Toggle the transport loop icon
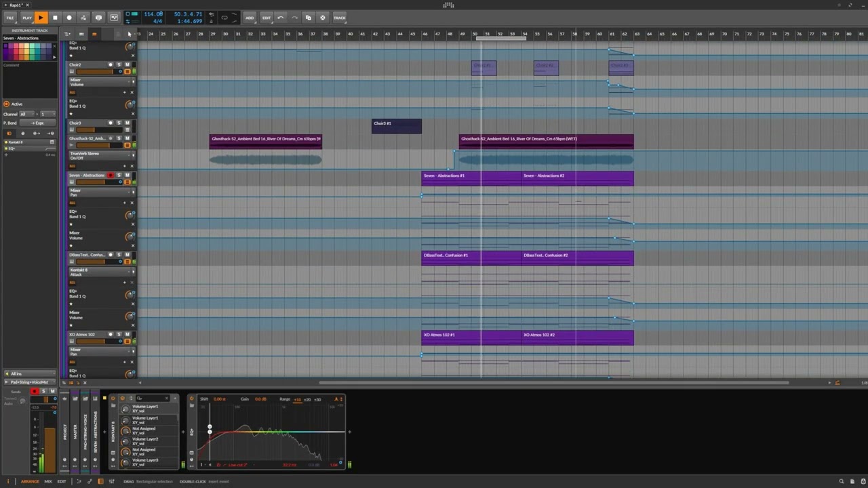This screenshot has height=488, width=868. click(224, 18)
